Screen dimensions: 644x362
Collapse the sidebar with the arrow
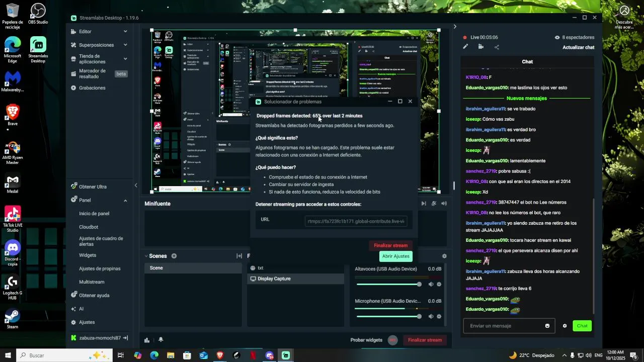click(136, 186)
